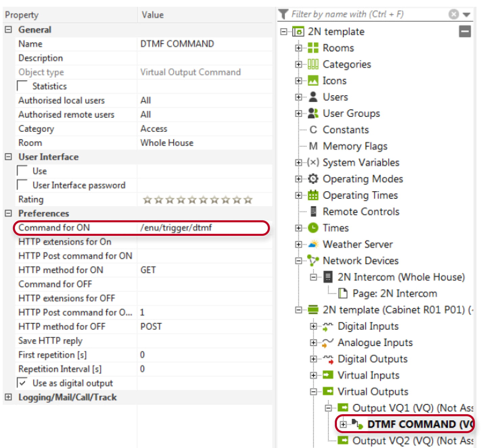Clear the filter with the X button
This screenshot has height=448, width=483.
454,14
